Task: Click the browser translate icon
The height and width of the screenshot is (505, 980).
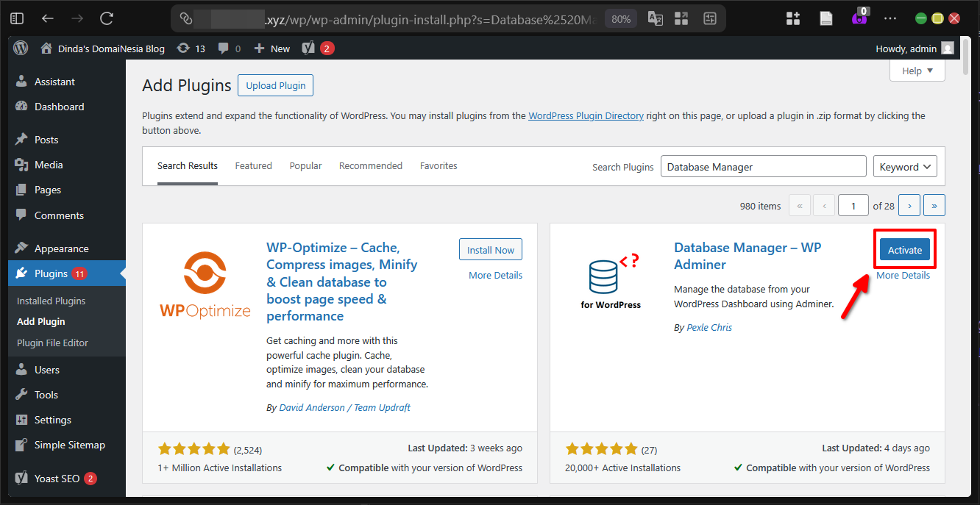Action: coord(655,18)
